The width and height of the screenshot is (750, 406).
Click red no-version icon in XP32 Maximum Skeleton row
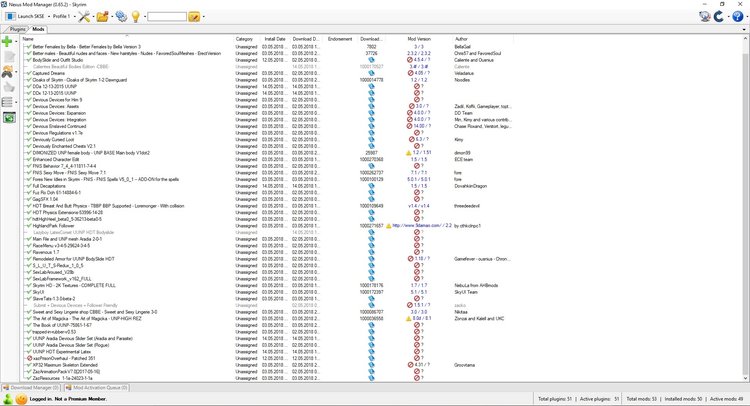(x=410, y=365)
